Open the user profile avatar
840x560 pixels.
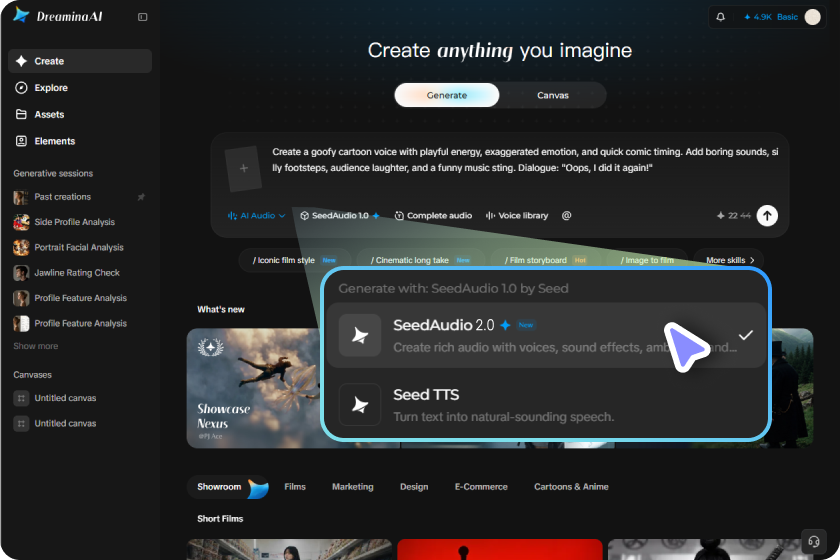[x=813, y=17]
